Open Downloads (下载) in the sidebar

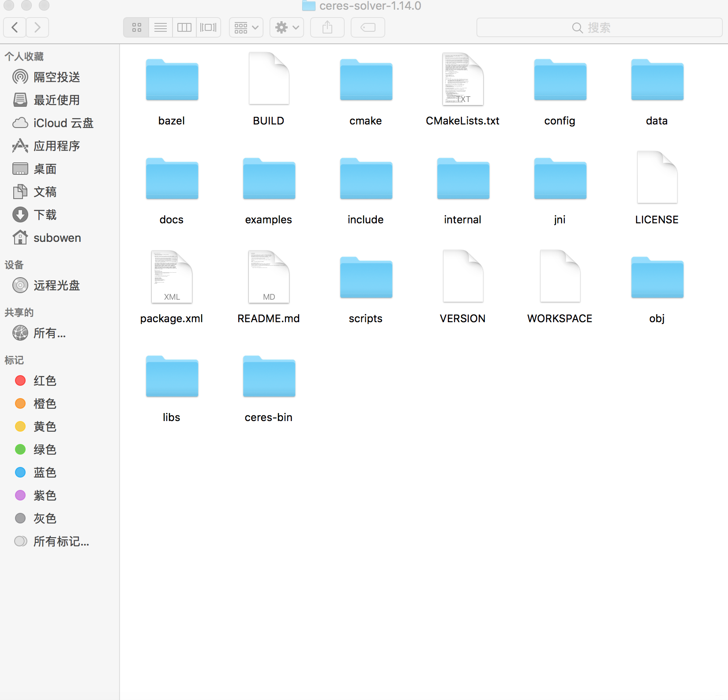click(35, 215)
